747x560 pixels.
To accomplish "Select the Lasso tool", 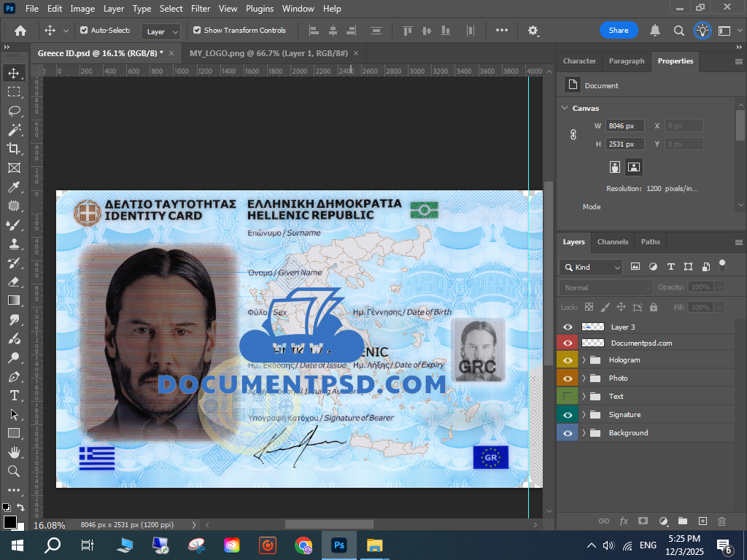I will (x=14, y=111).
